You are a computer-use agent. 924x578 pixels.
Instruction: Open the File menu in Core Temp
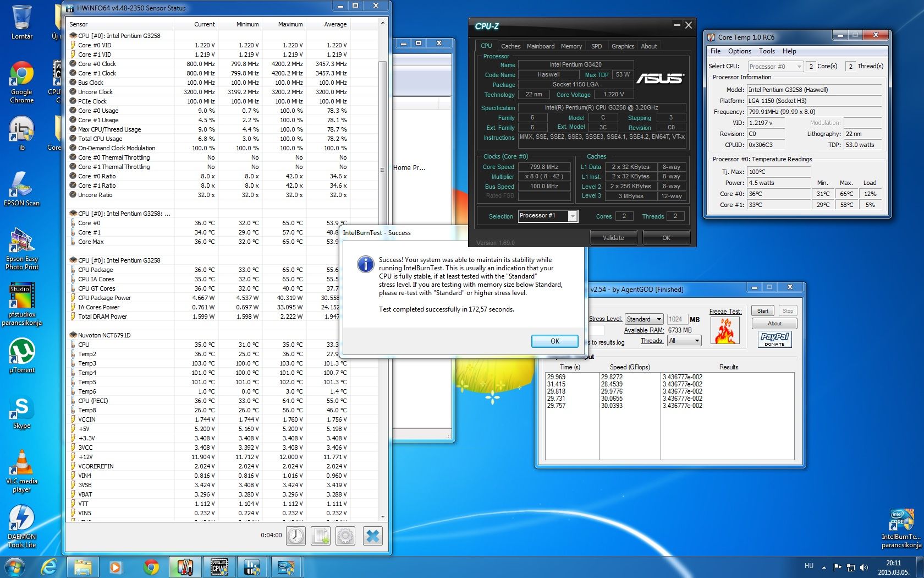pos(716,51)
